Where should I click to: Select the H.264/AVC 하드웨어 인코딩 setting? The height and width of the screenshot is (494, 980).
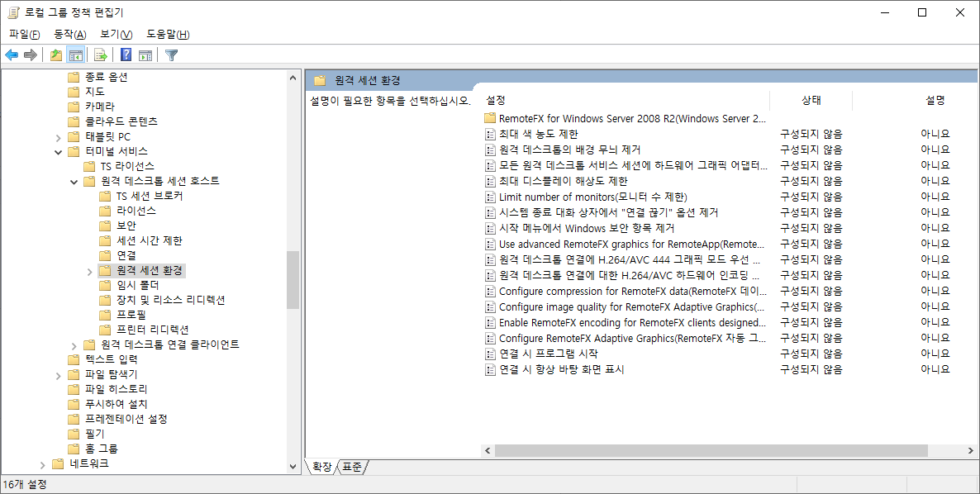pyautogui.click(x=630, y=275)
